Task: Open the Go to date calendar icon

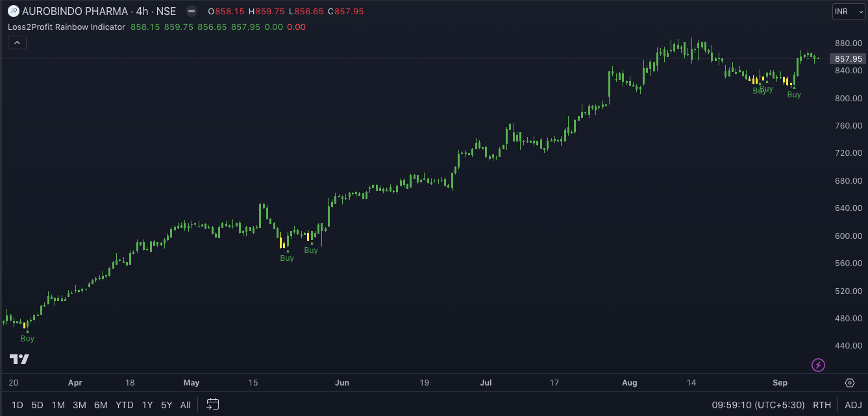Action: click(x=213, y=404)
